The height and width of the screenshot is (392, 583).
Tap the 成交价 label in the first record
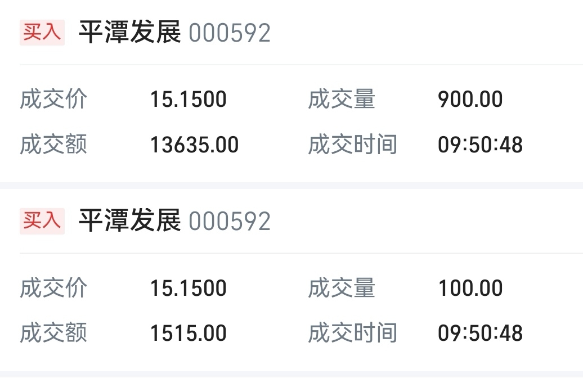tap(53, 100)
